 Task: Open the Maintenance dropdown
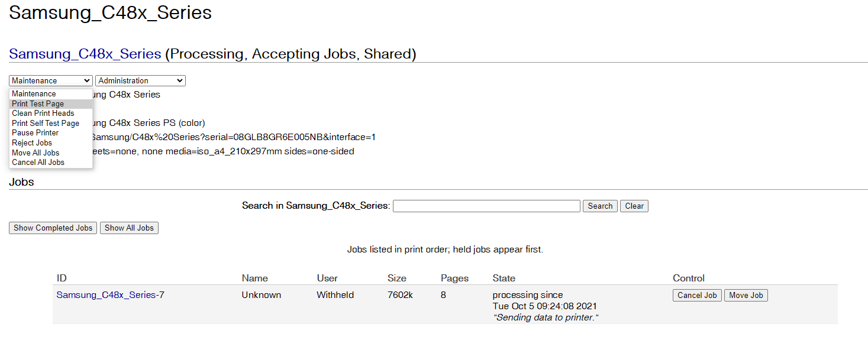click(51, 80)
